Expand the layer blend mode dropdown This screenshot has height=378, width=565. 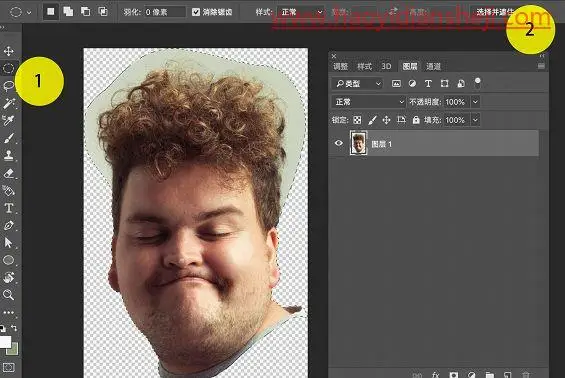(x=369, y=102)
